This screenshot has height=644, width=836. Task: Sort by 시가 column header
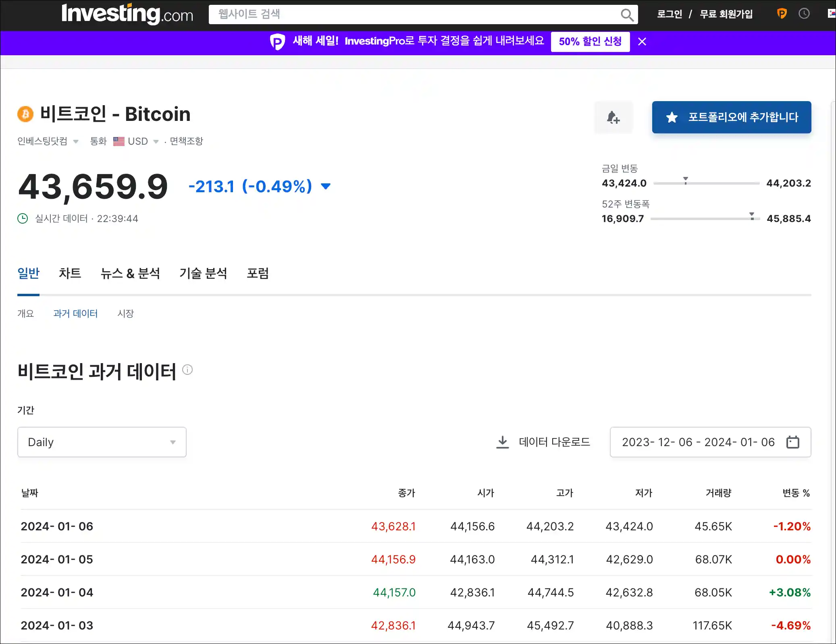[x=485, y=493]
